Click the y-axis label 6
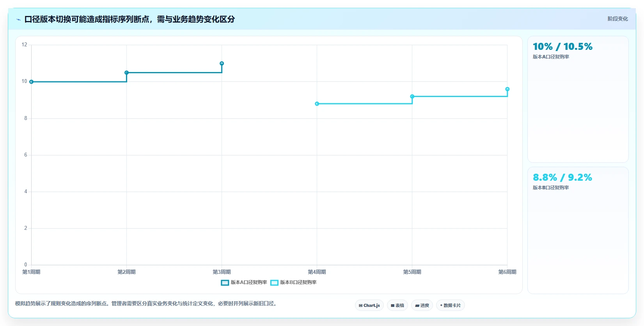Viewport: 644px width, 326px height. tap(26, 155)
